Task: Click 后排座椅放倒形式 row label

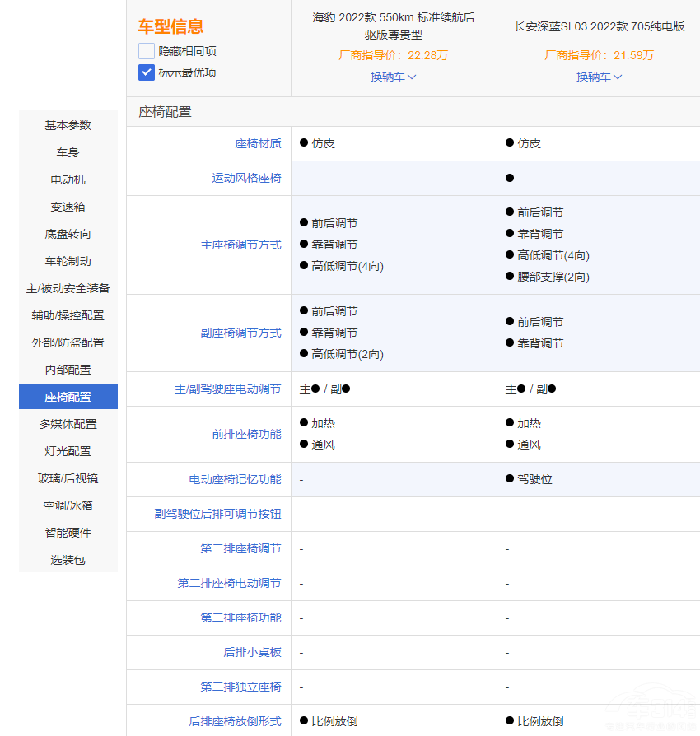Action: [x=235, y=721]
